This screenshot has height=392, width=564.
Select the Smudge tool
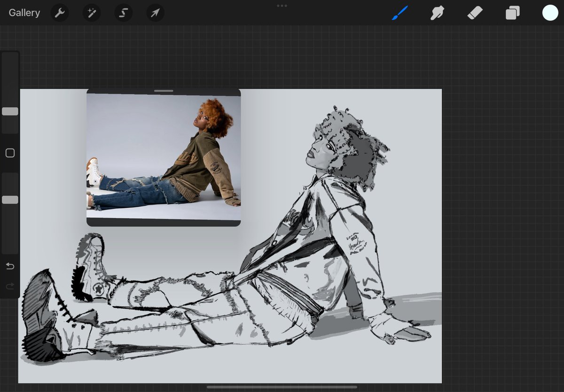tap(438, 13)
